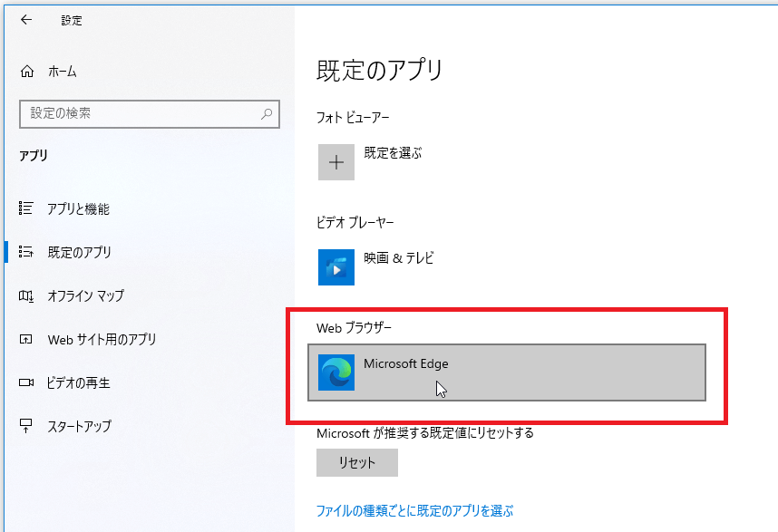Select 既定のアプリ text in the sidebar

click(x=80, y=252)
